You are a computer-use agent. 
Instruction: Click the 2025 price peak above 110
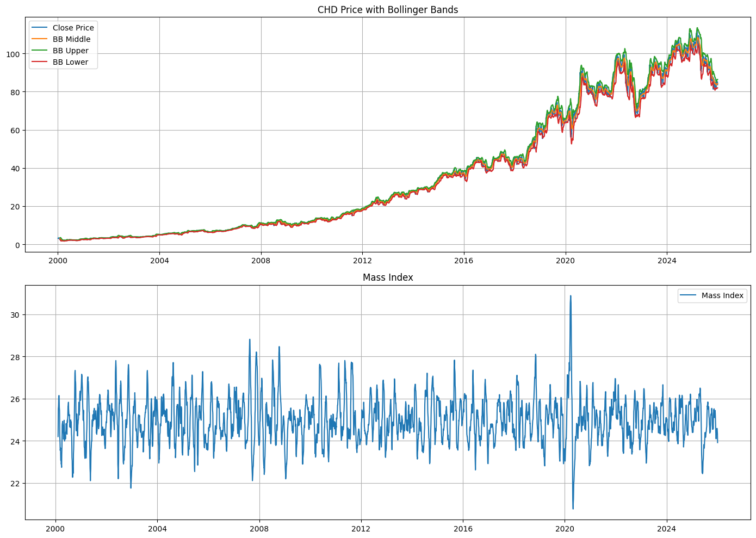(x=697, y=29)
